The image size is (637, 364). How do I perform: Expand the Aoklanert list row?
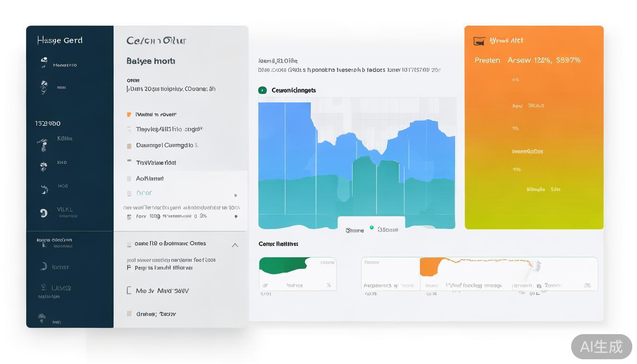coord(150,179)
